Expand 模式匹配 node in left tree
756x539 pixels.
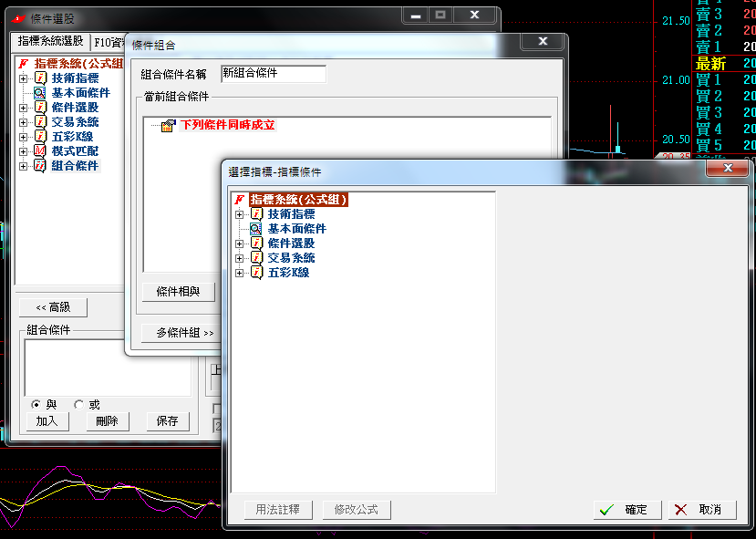tap(24, 151)
